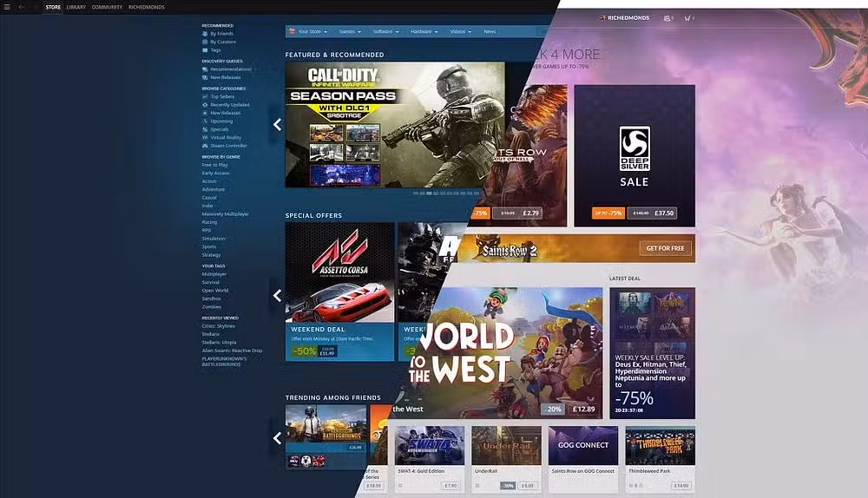868x498 pixels.
Task: Click the Top Sellers chart icon
Action: [205, 97]
